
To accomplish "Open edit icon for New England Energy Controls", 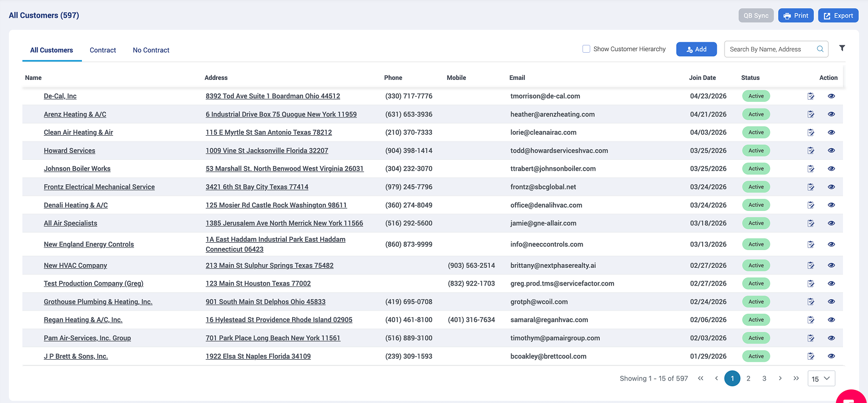I will click(x=811, y=244).
